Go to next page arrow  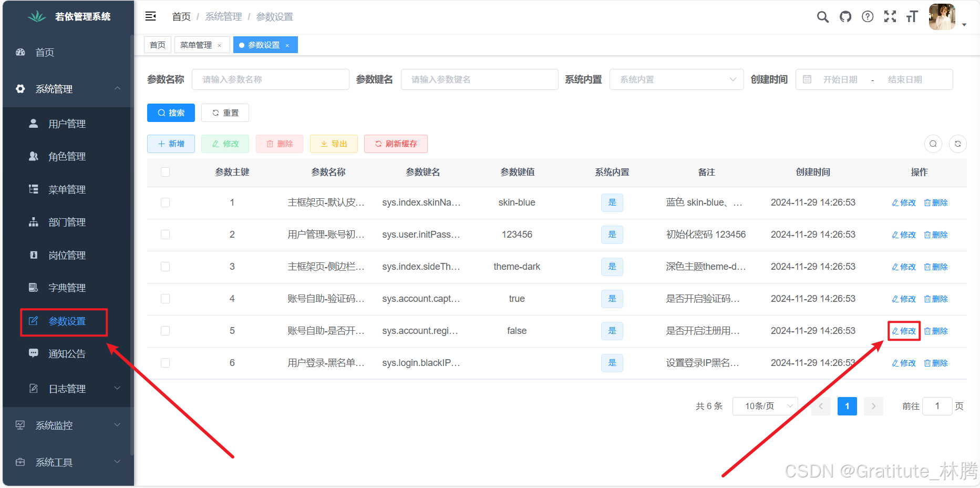pyautogui.click(x=873, y=406)
